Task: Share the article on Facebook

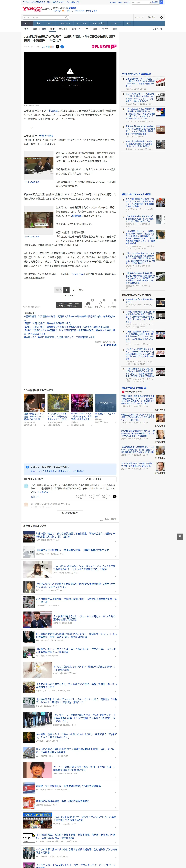Action: [62, 47]
